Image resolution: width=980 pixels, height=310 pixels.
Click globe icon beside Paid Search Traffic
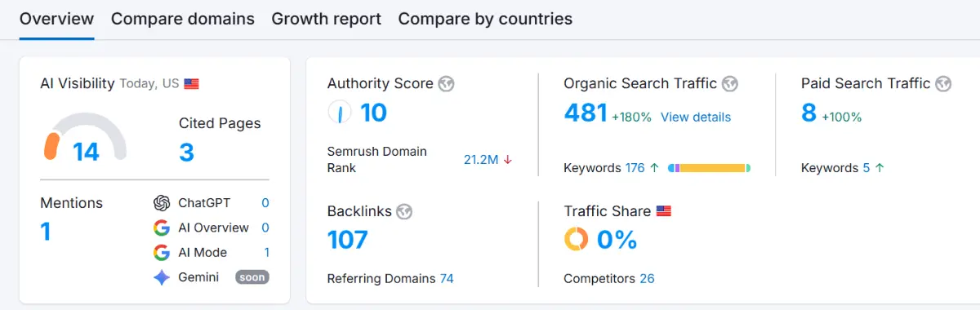click(x=943, y=83)
